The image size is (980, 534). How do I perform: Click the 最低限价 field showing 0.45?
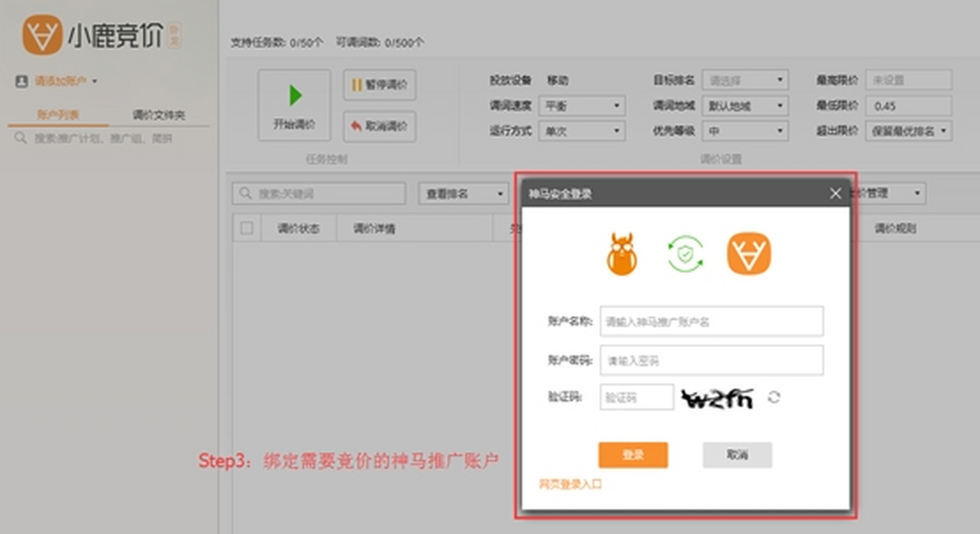point(909,105)
